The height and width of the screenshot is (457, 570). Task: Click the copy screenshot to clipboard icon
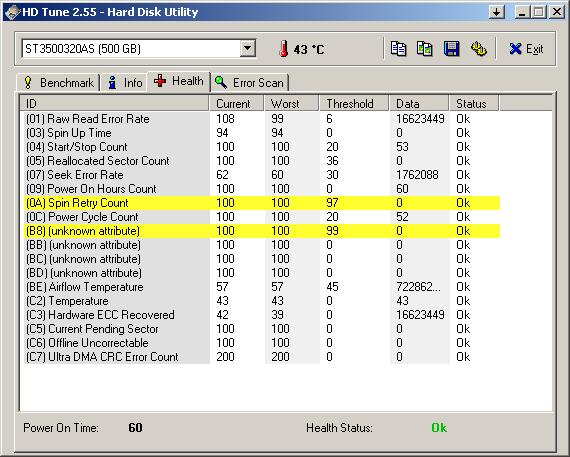click(424, 49)
